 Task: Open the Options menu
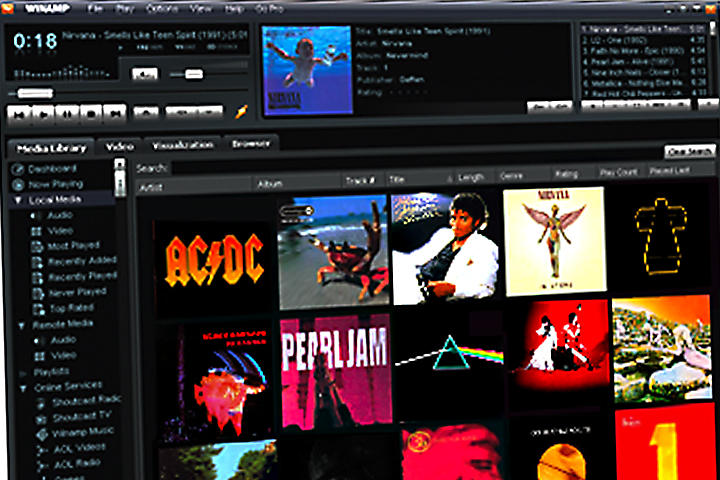tap(162, 9)
